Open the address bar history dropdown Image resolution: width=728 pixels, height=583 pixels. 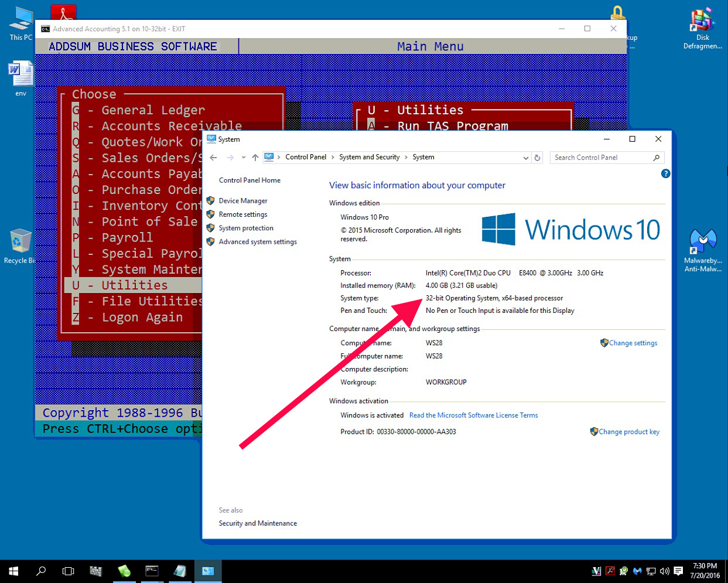click(525, 158)
